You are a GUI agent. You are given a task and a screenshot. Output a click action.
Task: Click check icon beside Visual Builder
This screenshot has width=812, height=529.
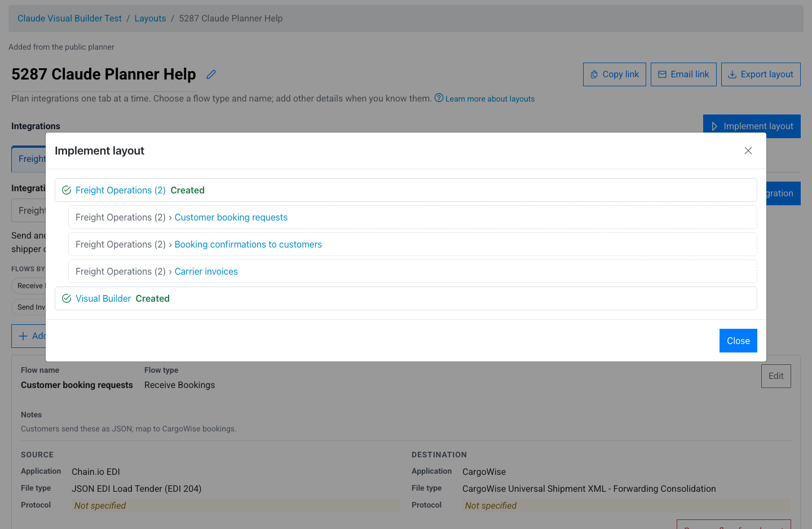67,298
